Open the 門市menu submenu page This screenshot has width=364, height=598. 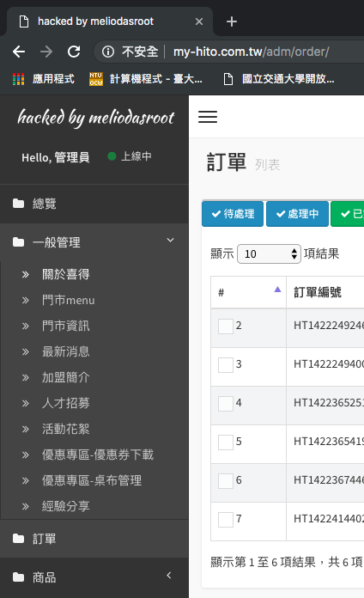(x=68, y=300)
